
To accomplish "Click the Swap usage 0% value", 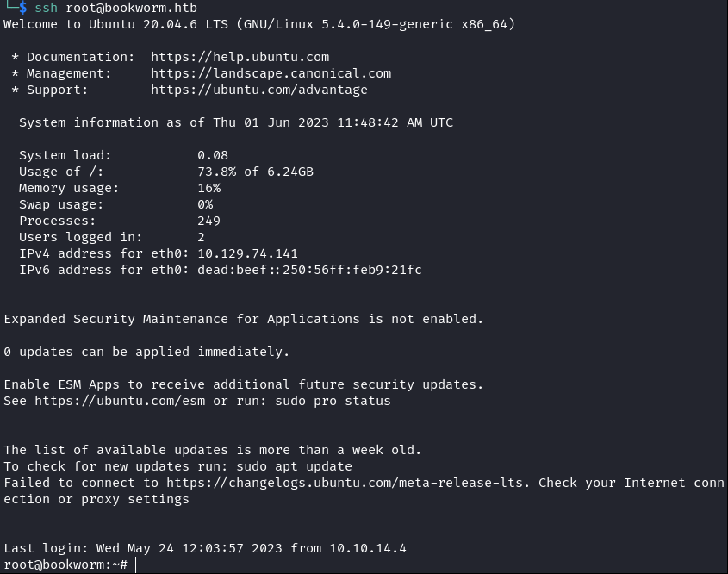I will (x=205, y=204).
